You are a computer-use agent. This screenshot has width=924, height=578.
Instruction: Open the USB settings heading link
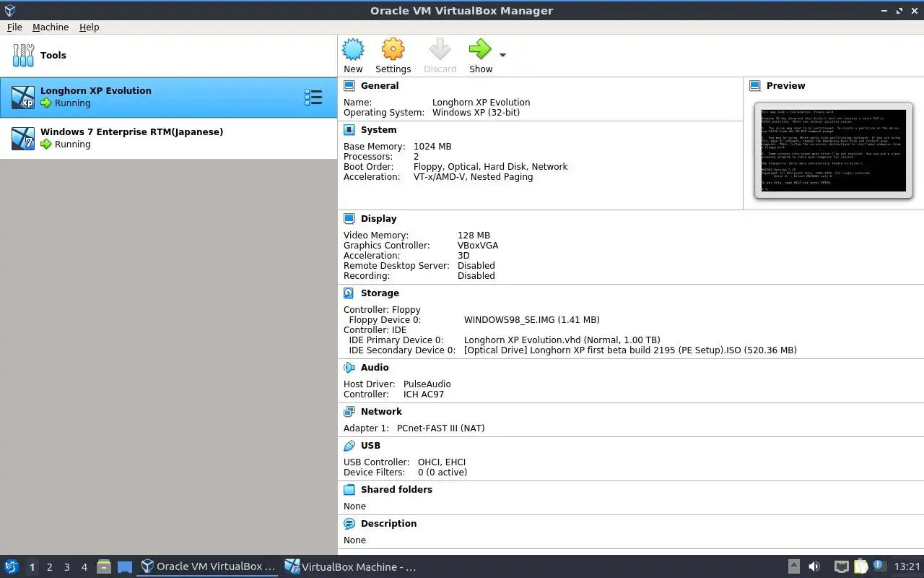pyautogui.click(x=370, y=445)
